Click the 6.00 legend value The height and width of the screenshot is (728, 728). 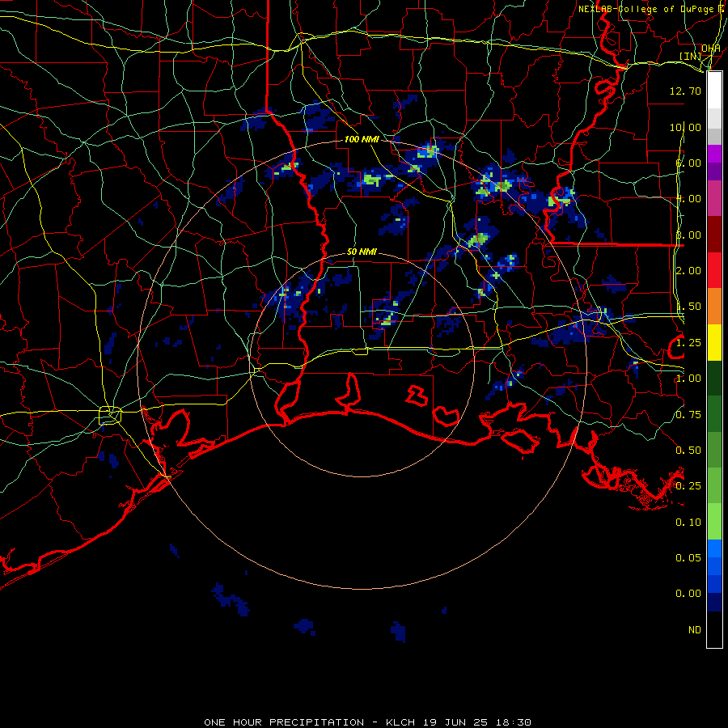(688, 163)
